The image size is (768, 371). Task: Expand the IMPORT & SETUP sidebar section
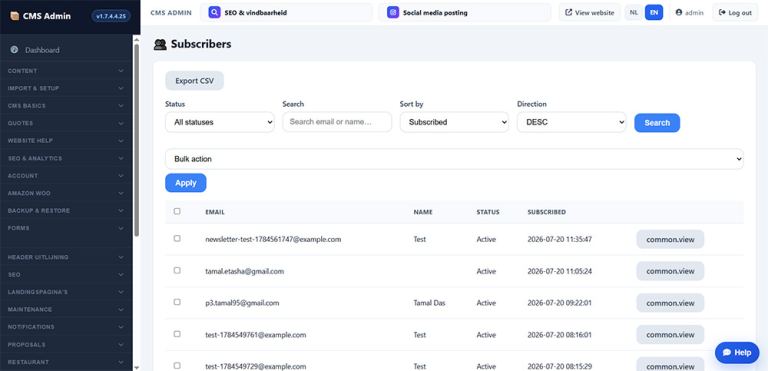tap(66, 88)
